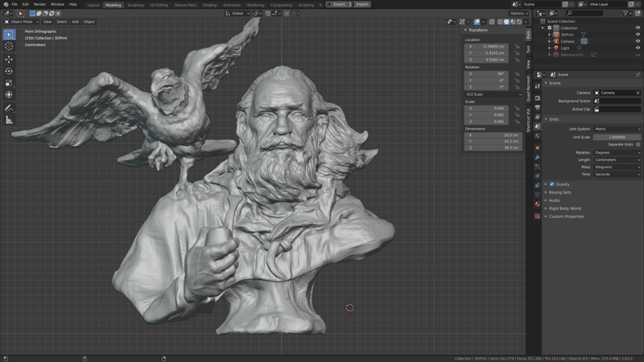Pick the Rotate tool
This screenshot has height=362, width=644.
(9, 71)
